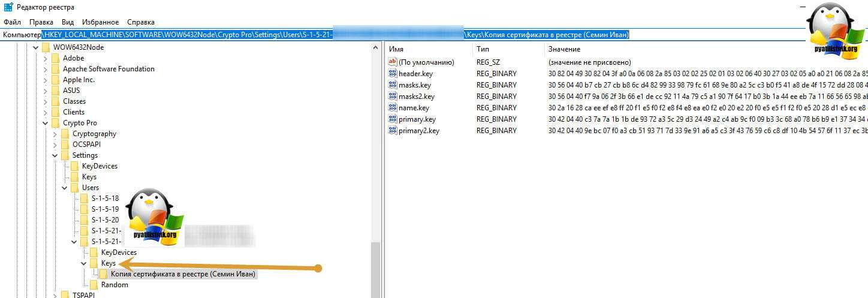This screenshot has width=868, height=298.
Task: Click the header.key binary value icon
Action: (393, 74)
